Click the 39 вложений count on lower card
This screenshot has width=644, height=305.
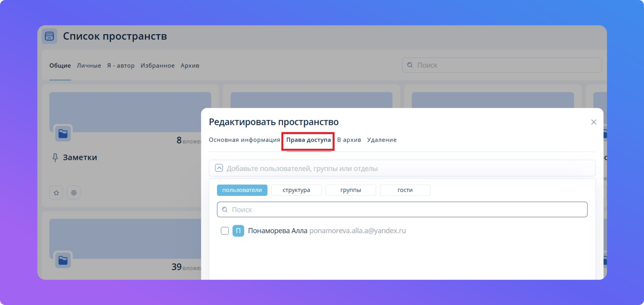pos(186,267)
